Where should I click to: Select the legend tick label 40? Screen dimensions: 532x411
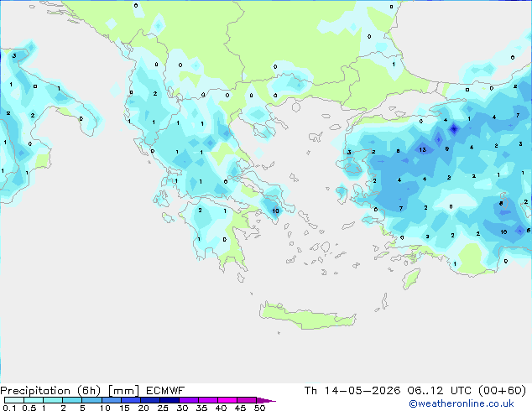coord(221,408)
